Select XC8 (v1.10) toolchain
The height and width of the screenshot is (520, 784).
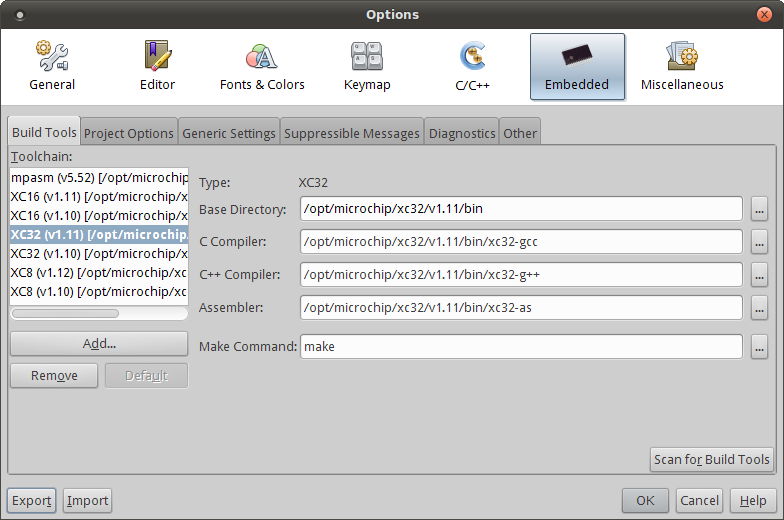coord(99,292)
